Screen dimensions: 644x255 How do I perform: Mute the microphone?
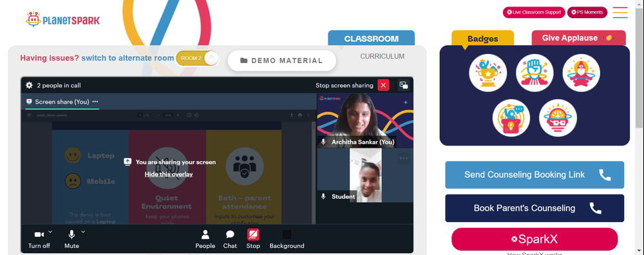click(71, 240)
